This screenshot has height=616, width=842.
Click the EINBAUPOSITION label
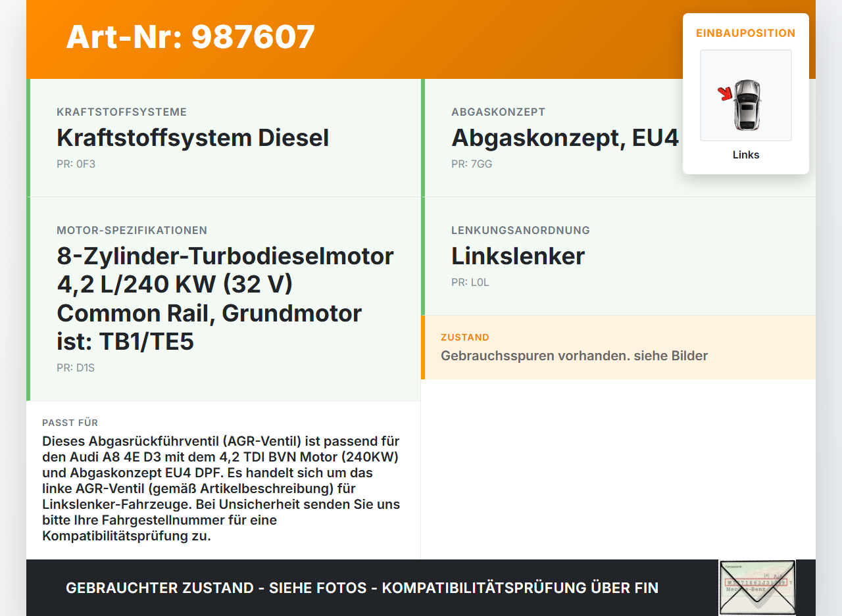click(746, 33)
